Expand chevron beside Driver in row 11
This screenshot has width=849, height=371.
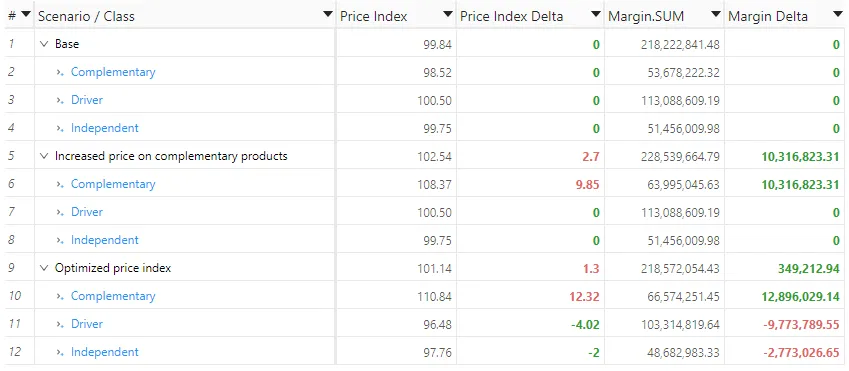tap(61, 324)
